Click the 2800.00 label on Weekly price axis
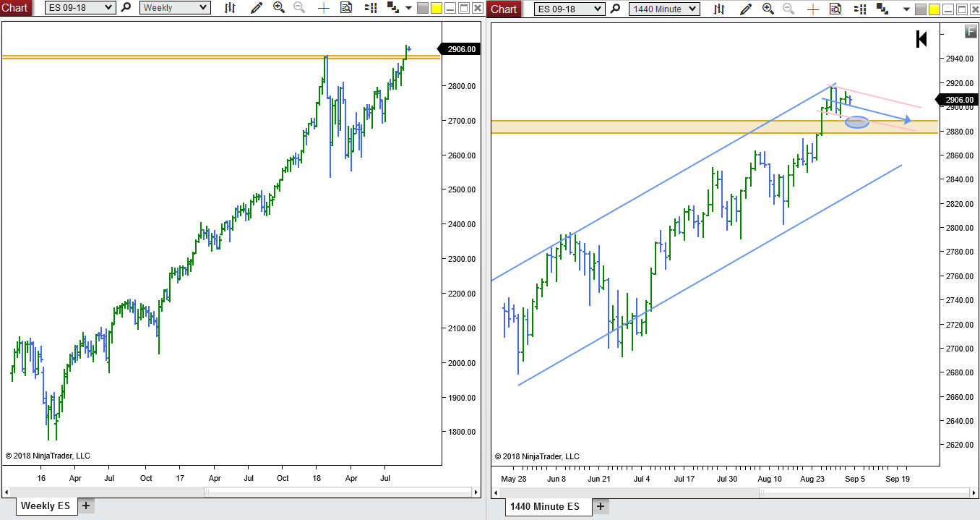The image size is (980, 520). coord(463,86)
